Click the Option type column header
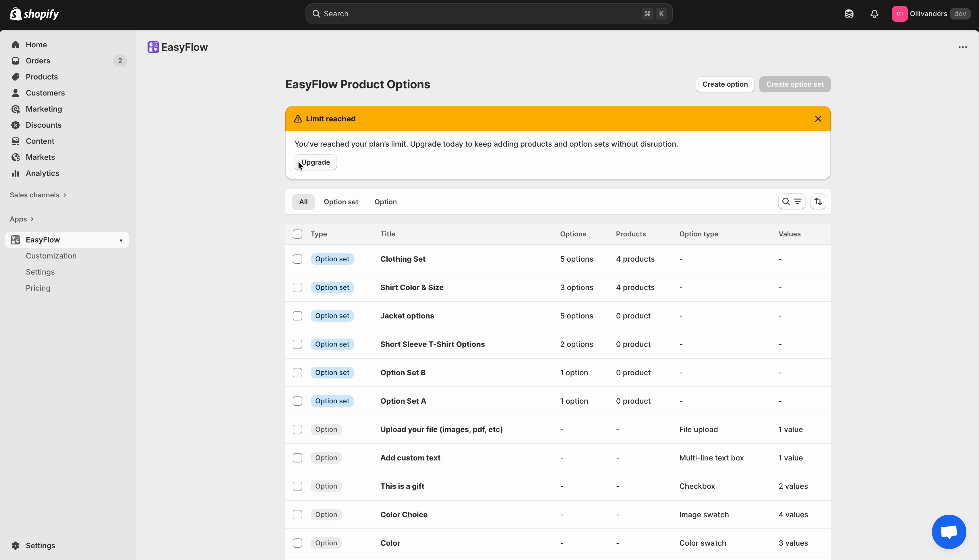The image size is (979, 560). coord(699,234)
